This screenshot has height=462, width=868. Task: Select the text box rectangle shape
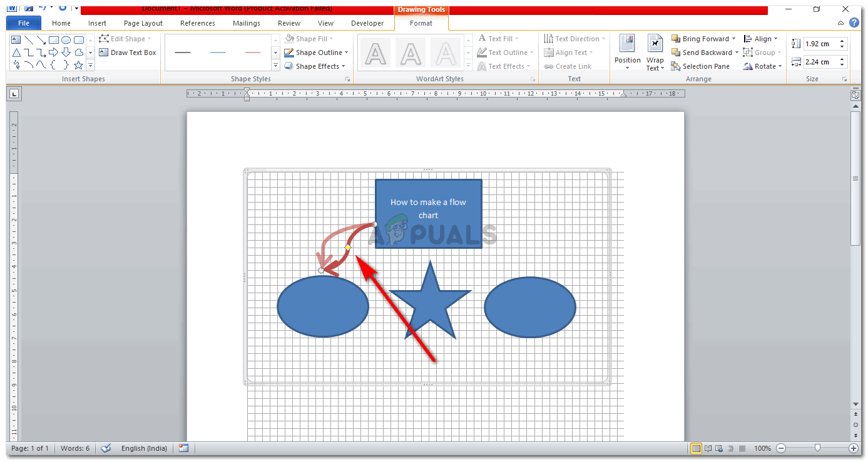pyautogui.click(x=429, y=214)
